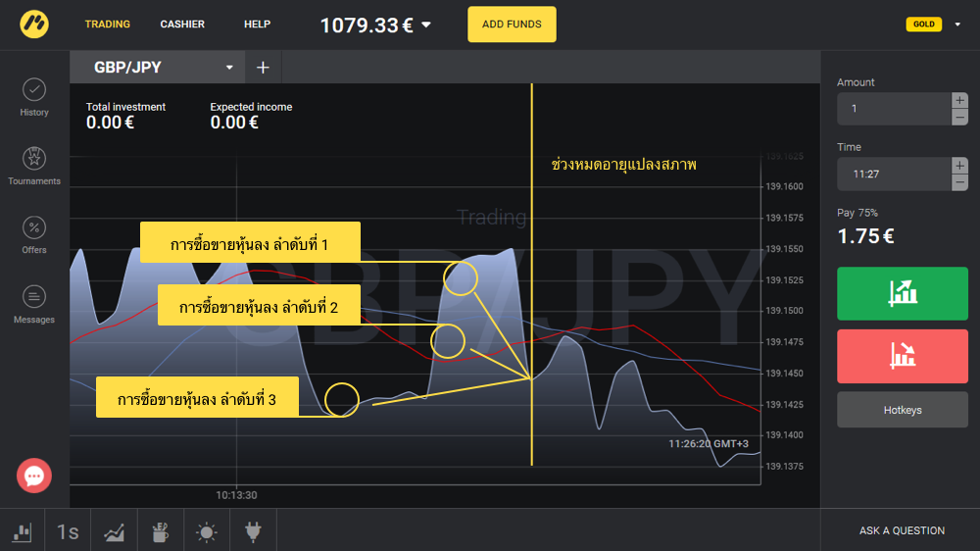Go to the Cashier menu
Image resolution: width=980 pixels, height=551 pixels.
(x=182, y=25)
